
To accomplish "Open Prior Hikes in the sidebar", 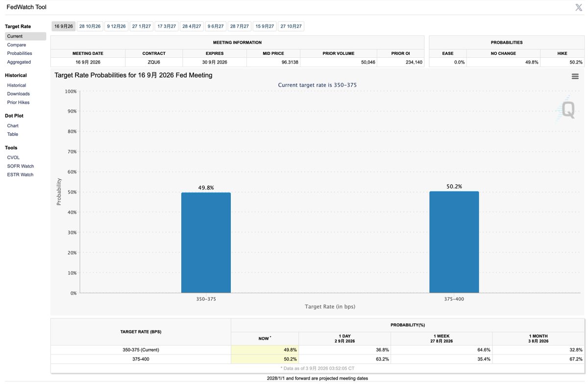I will pos(18,102).
